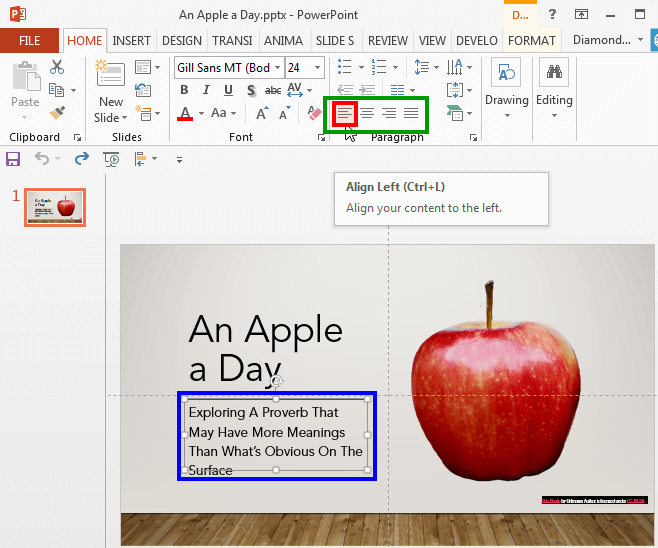Click the Cut scissors icon
This screenshot has width=658, height=548.
tap(57, 67)
